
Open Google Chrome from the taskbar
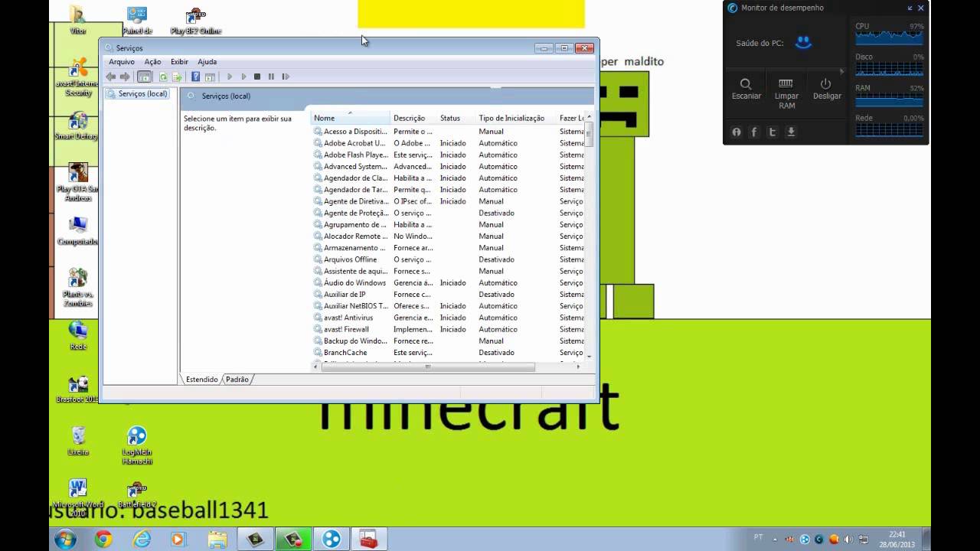(103, 539)
